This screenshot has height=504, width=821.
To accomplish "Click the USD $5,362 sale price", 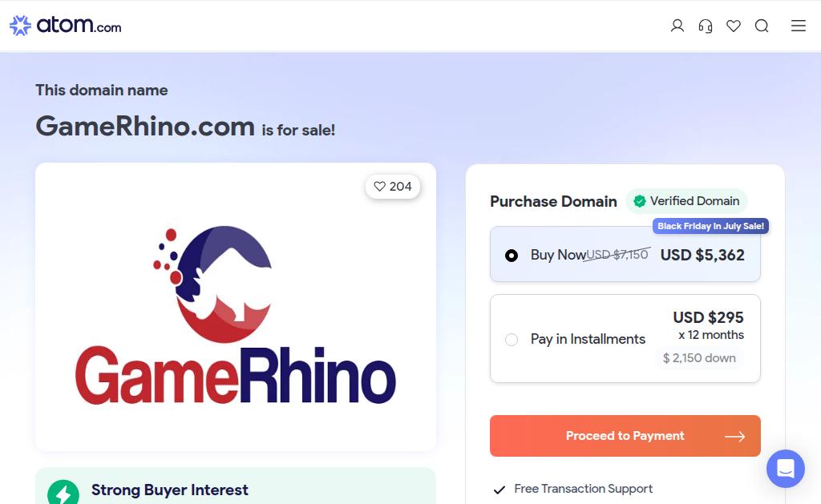I will click(702, 255).
